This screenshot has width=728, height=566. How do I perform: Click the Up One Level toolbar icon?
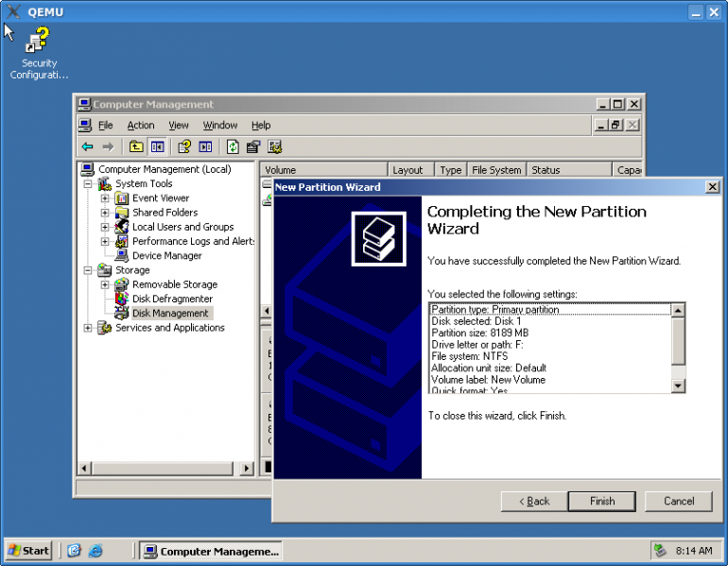pos(136,146)
